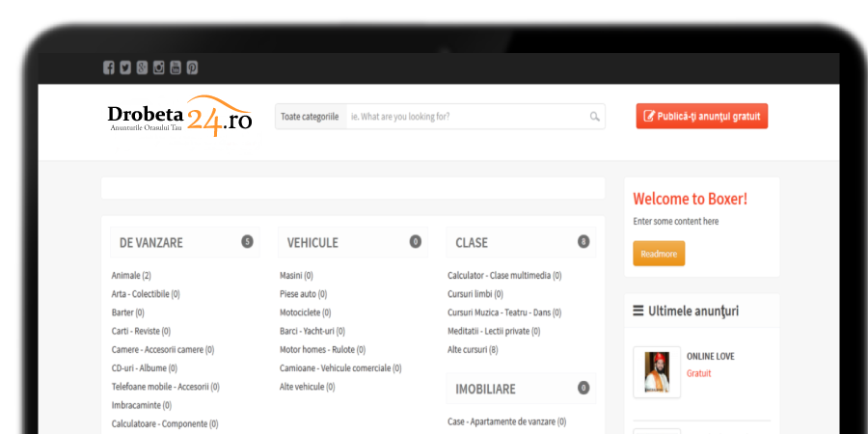Open Animale (2) subcategory
Image resolution: width=868 pixels, height=434 pixels.
coord(131,275)
